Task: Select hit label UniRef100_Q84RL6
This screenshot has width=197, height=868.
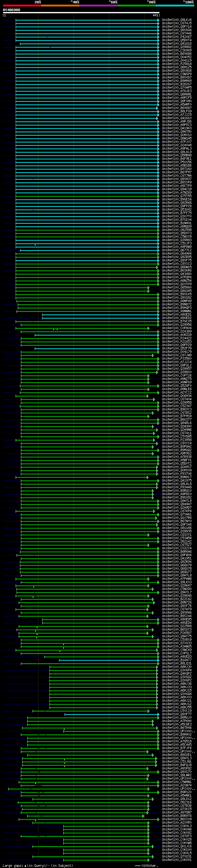Action: point(177,423)
